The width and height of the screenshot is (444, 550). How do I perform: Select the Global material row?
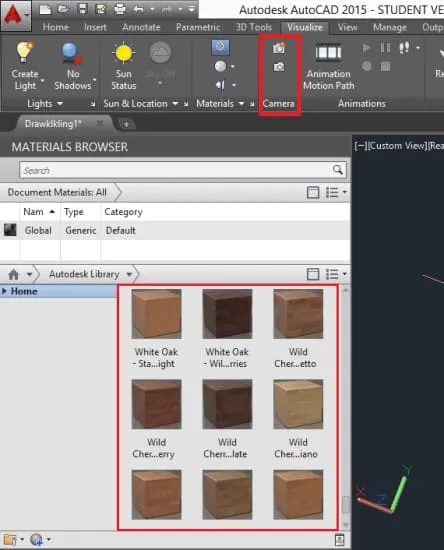click(175, 230)
